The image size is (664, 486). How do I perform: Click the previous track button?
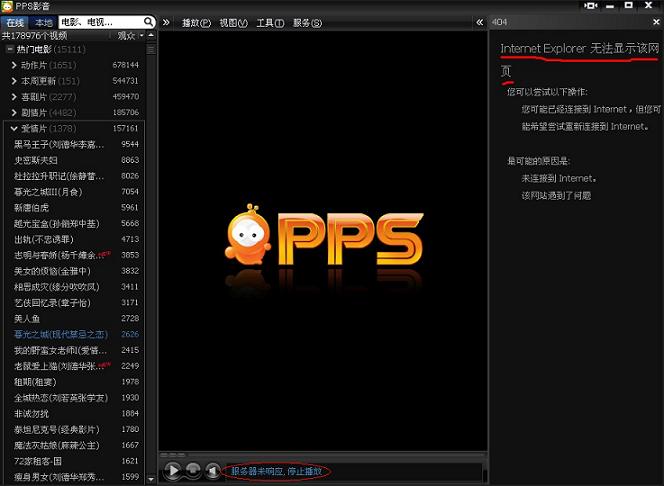click(x=213, y=470)
